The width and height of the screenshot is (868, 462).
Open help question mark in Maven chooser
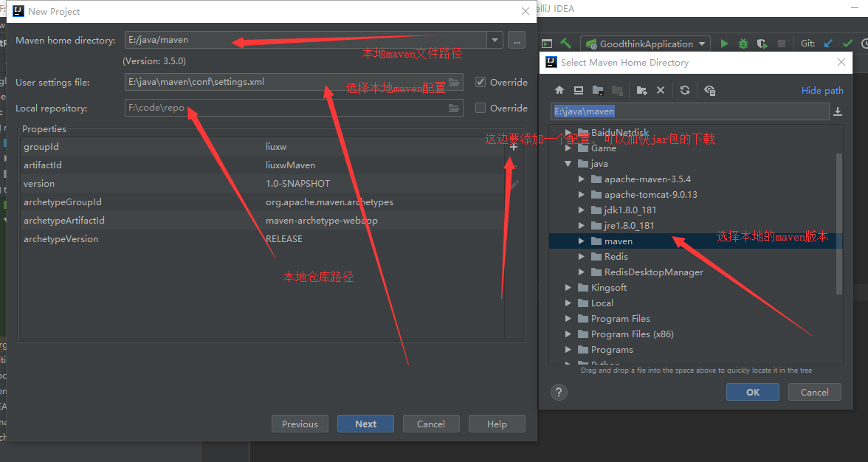click(x=559, y=393)
